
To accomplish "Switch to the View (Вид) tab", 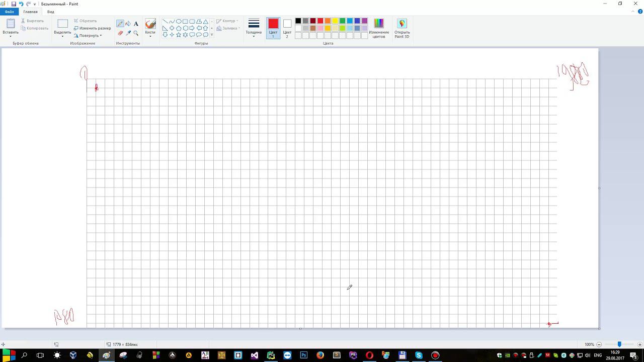I will (x=51, y=12).
